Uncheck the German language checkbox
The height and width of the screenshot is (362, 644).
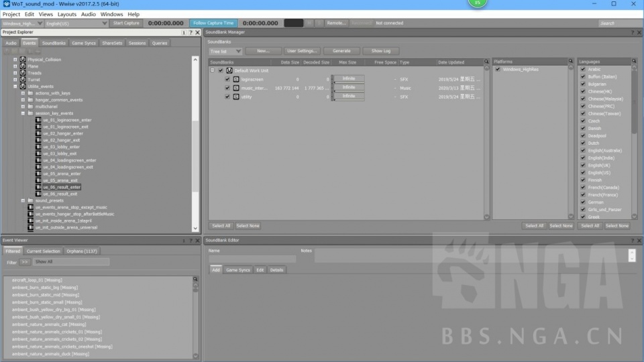click(583, 202)
